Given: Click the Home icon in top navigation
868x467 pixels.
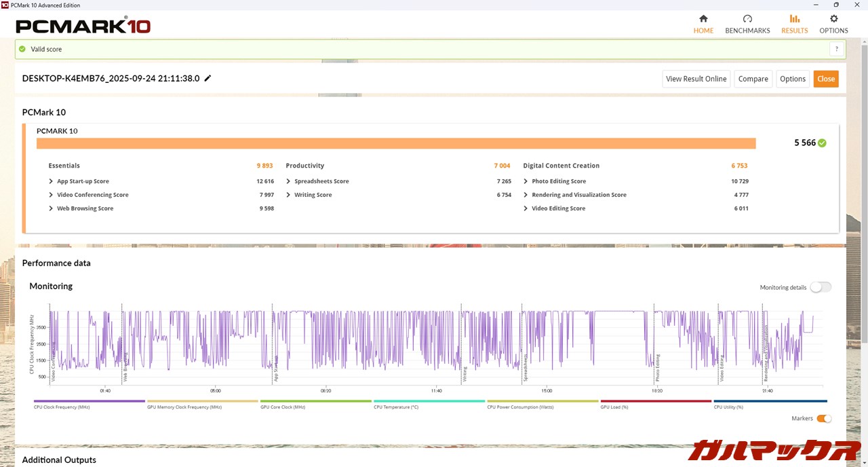Looking at the screenshot, I should pyautogui.click(x=703, y=19).
